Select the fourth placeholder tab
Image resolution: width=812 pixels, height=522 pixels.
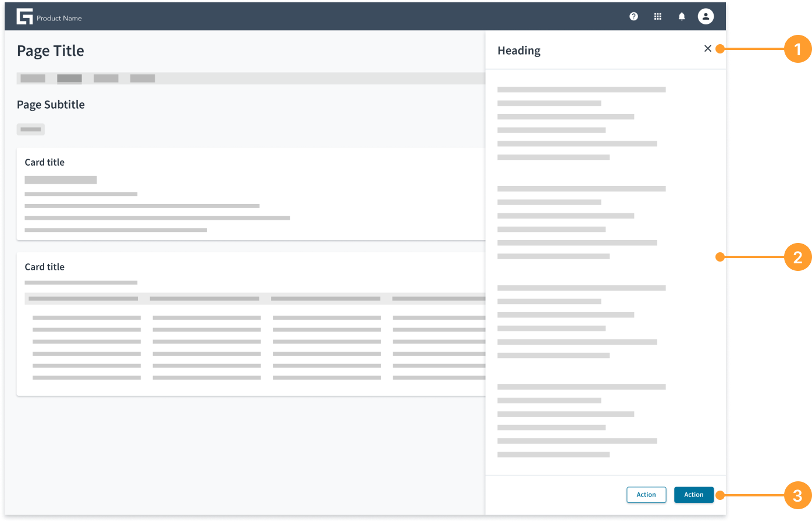point(143,78)
